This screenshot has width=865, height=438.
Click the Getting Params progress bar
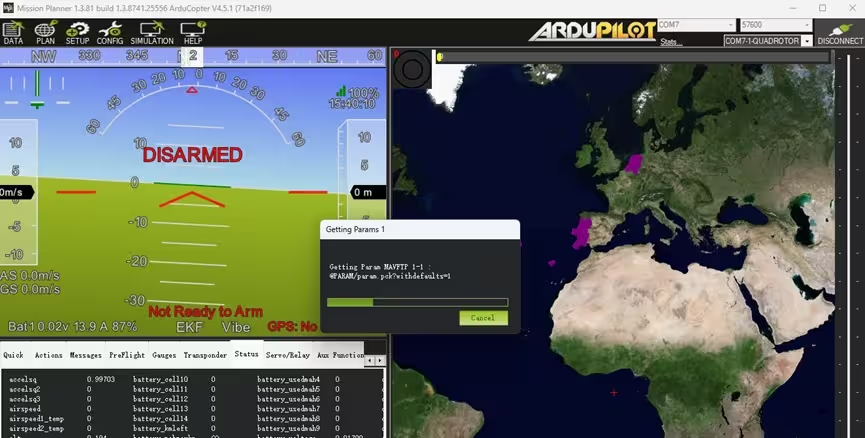418,302
